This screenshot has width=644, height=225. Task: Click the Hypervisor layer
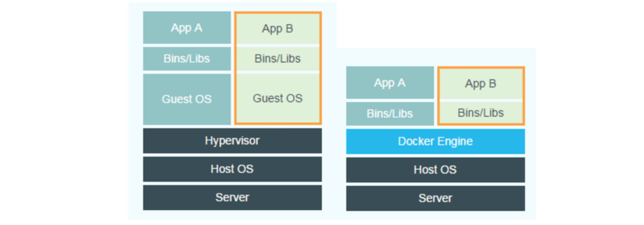tap(232, 141)
